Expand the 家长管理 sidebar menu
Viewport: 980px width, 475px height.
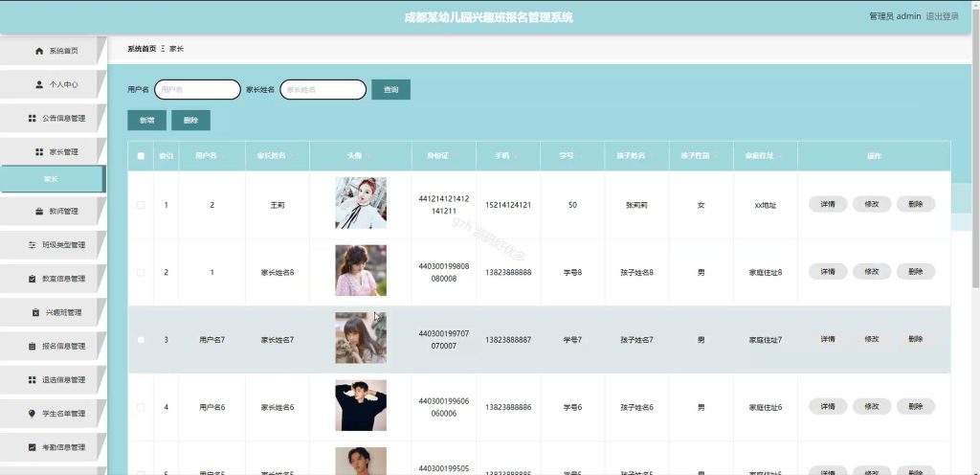tap(54, 152)
